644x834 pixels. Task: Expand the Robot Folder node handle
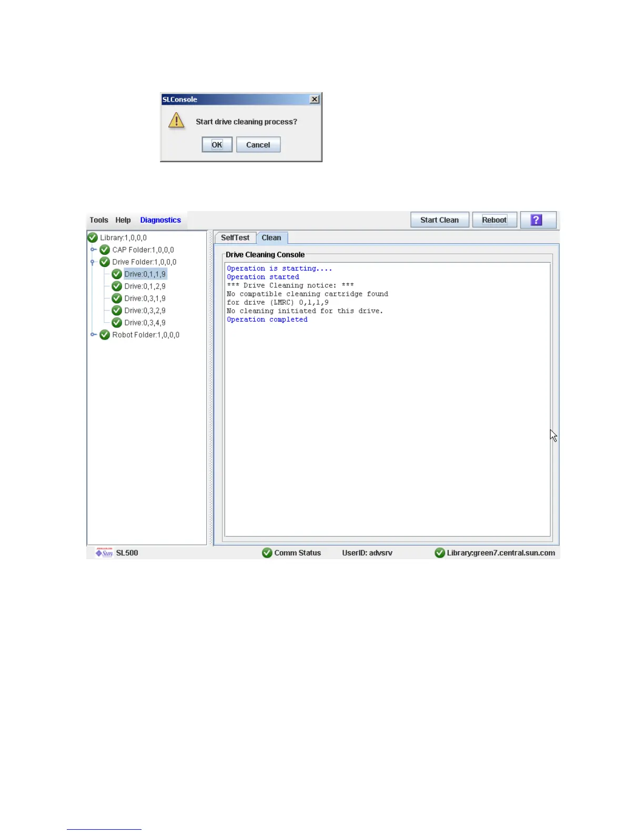[x=93, y=335]
